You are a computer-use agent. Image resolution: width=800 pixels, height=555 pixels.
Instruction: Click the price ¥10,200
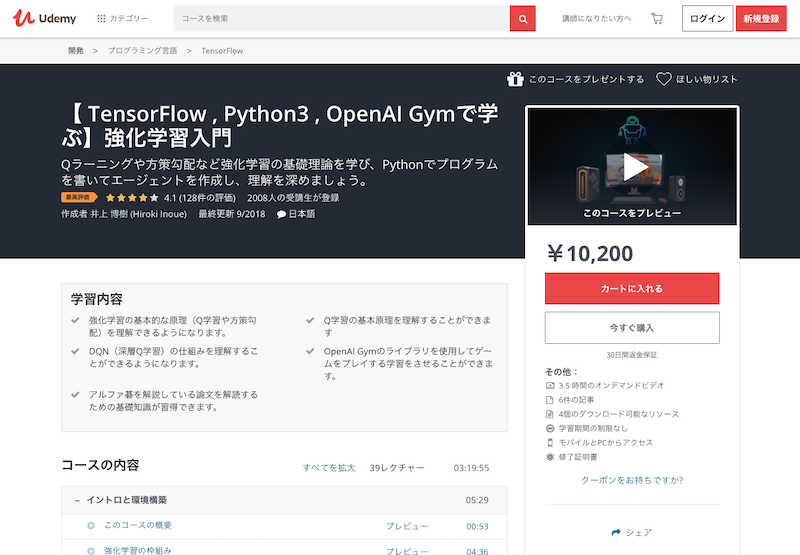coord(589,254)
